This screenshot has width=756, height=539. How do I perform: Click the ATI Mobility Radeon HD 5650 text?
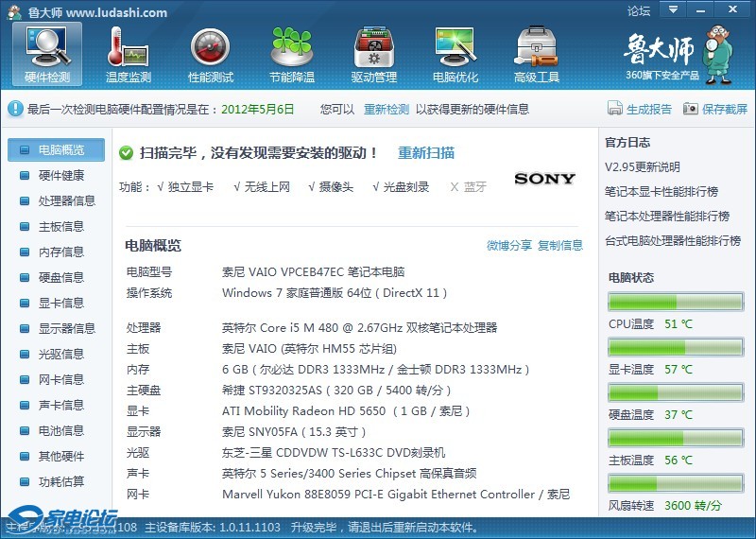(x=346, y=411)
